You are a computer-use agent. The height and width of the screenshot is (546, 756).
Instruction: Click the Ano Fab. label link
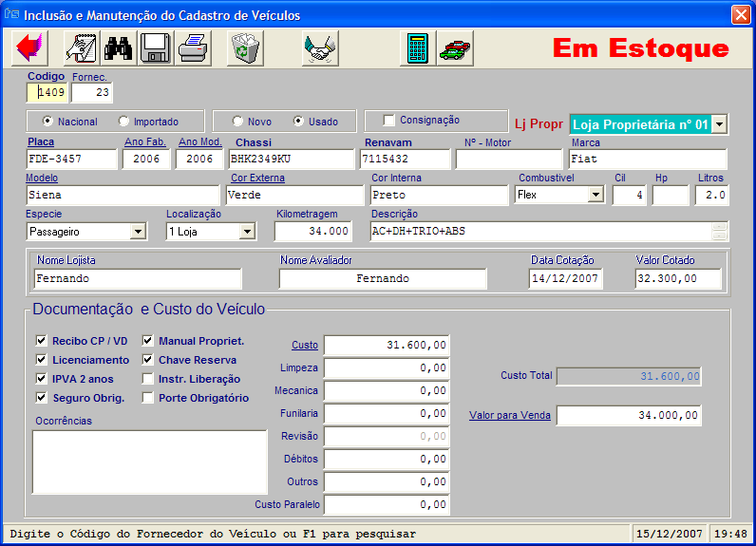coord(145,141)
